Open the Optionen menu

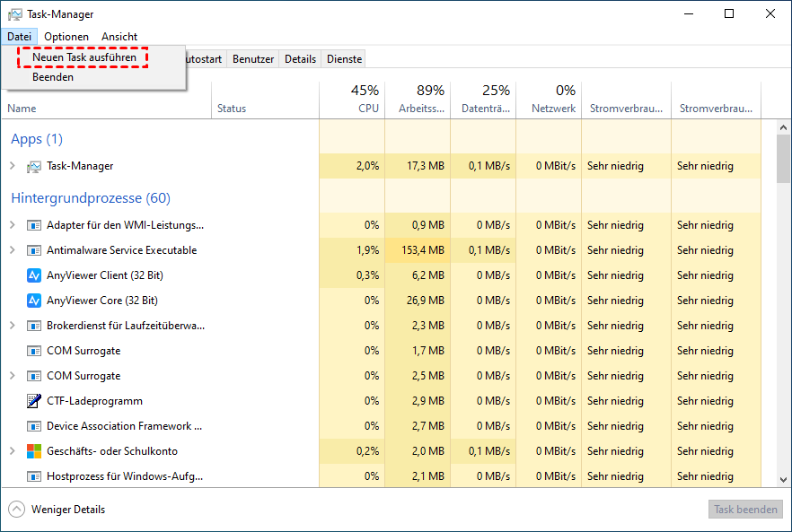pos(66,37)
